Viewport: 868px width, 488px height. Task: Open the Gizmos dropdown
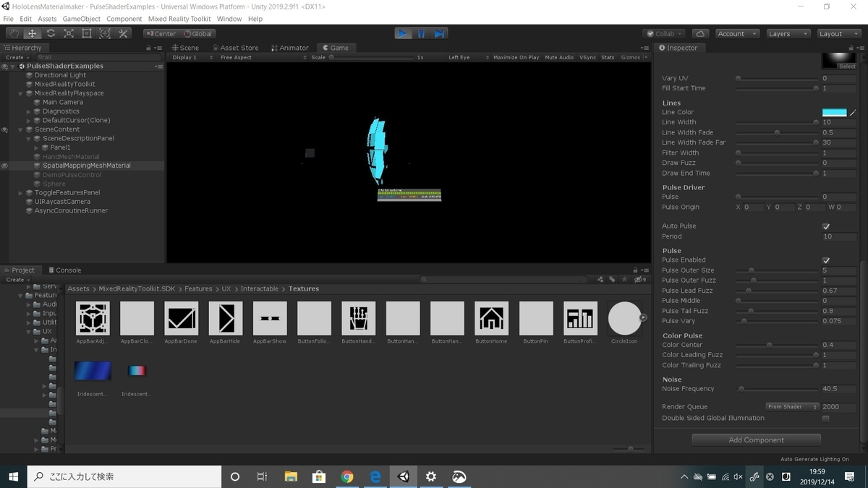click(x=634, y=57)
